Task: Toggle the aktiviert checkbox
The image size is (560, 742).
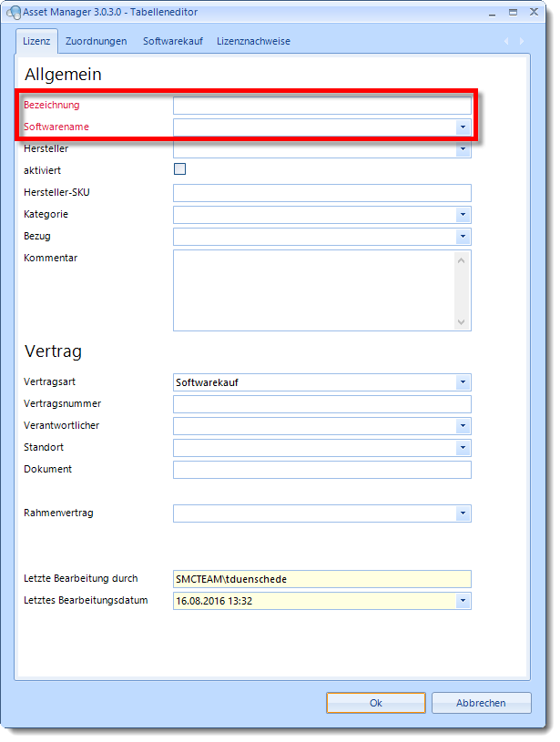Action: pos(180,169)
